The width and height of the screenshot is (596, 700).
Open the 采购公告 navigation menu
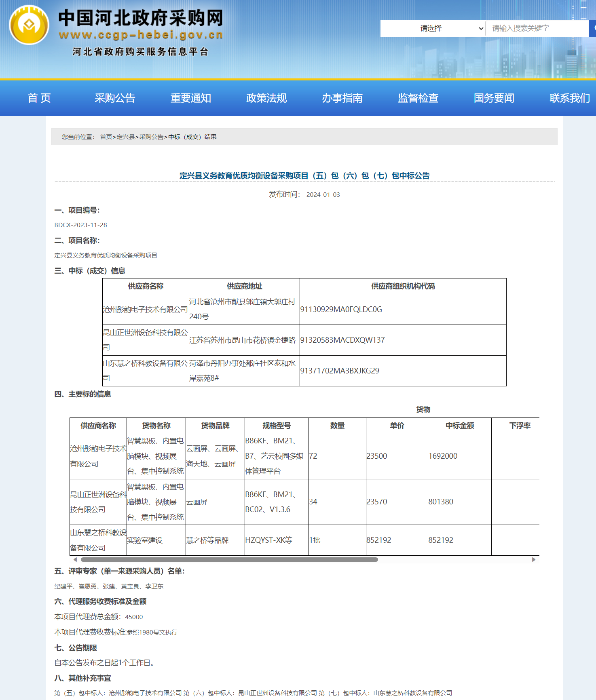point(115,98)
